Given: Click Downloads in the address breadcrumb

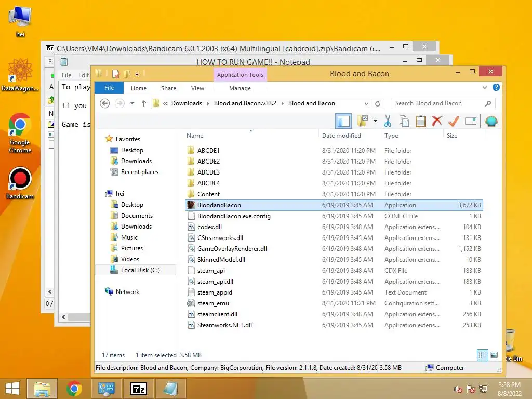Looking at the screenshot, I should pyautogui.click(x=187, y=103).
